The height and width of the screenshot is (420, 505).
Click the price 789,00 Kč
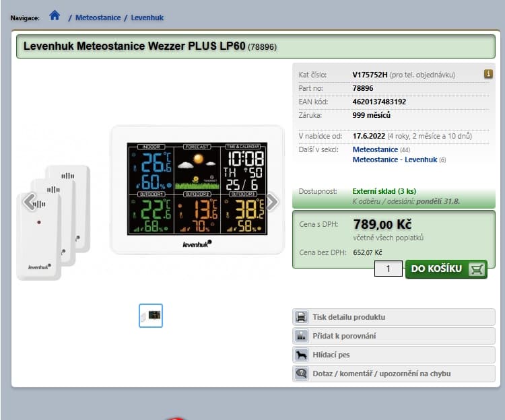382,224
